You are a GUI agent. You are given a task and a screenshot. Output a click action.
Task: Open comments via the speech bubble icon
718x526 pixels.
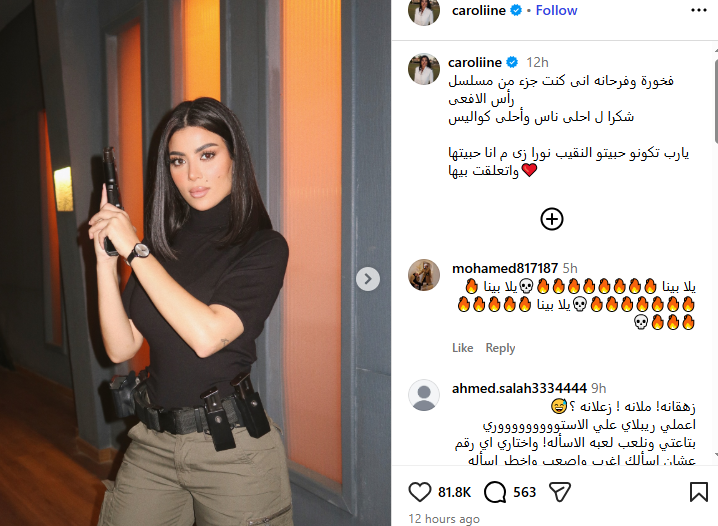(495, 492)
